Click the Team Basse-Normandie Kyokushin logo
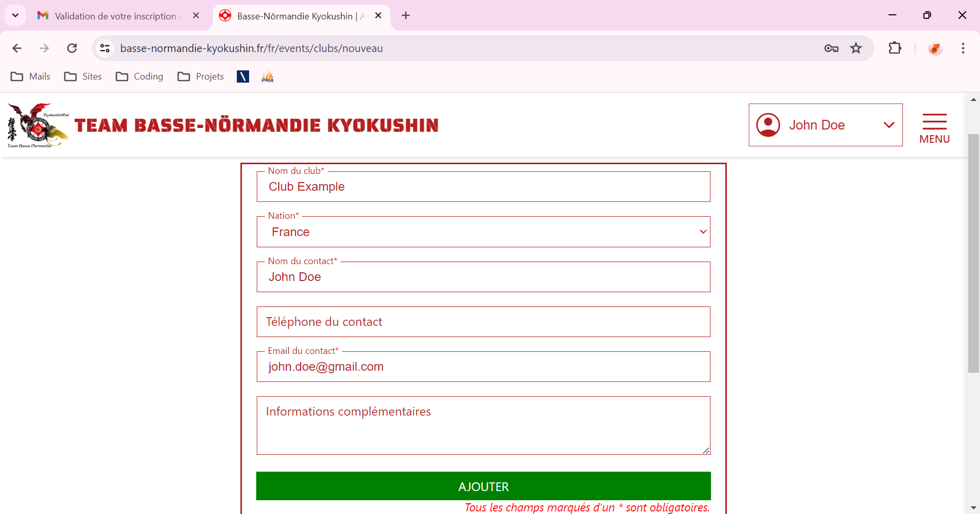Viewport: 980px width, 514px height. tap(38, 125)
